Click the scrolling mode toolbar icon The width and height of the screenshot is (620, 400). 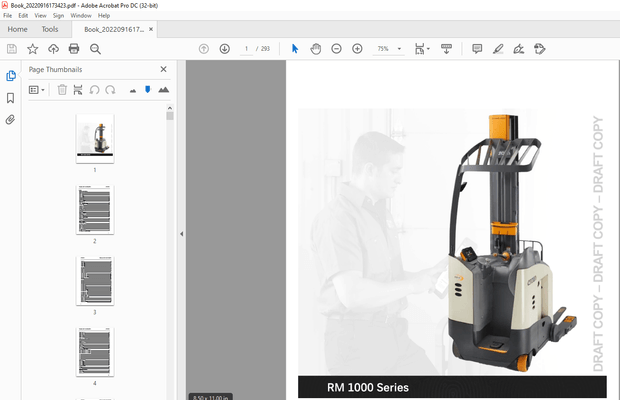446,49
